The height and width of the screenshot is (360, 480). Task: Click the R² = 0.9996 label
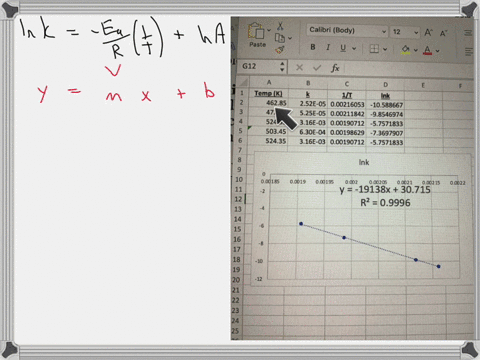(385, 203)
